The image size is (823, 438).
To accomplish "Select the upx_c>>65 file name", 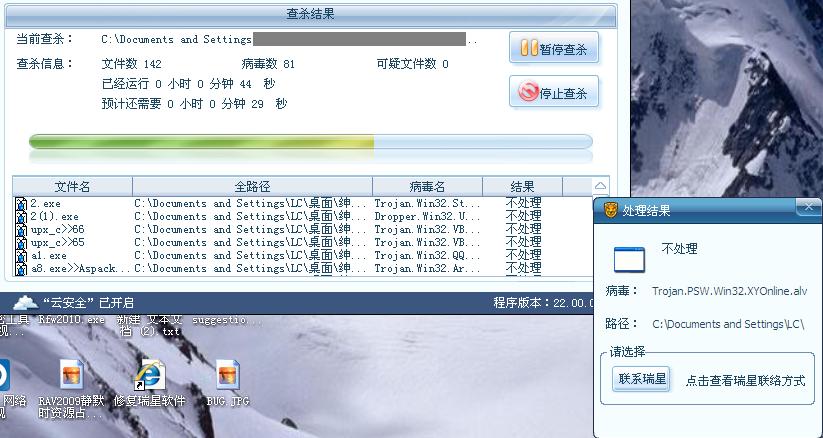I will tap(57, 243).
